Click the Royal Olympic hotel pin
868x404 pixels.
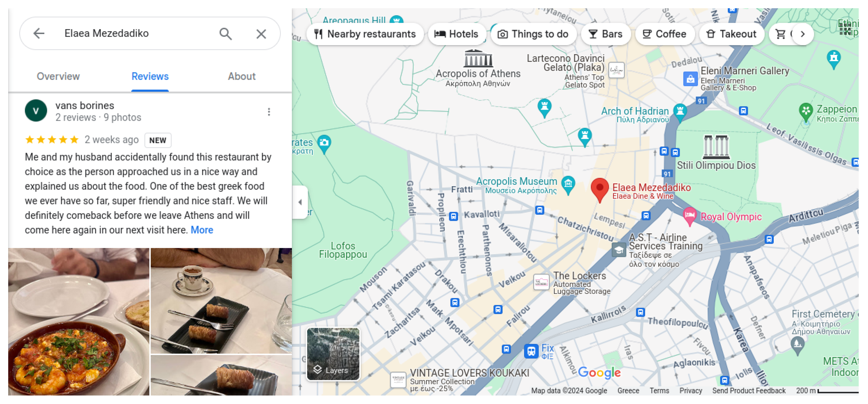pyautogui.click(x=690, y=217)
